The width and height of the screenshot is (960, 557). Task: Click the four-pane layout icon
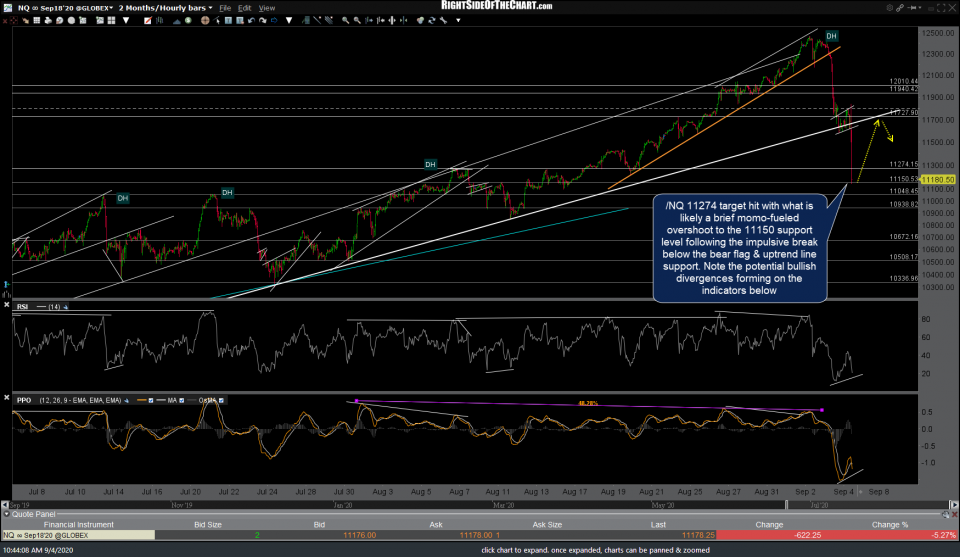(111, 20)
